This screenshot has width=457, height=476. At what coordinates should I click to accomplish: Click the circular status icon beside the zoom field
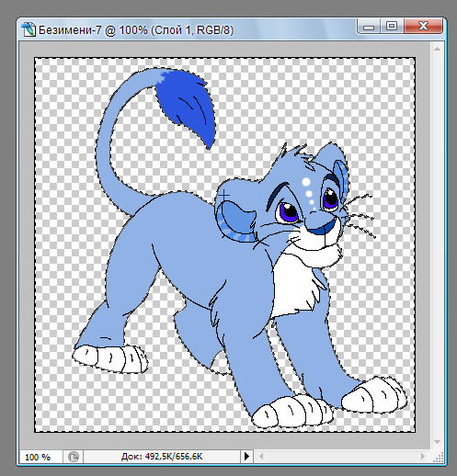74,457
